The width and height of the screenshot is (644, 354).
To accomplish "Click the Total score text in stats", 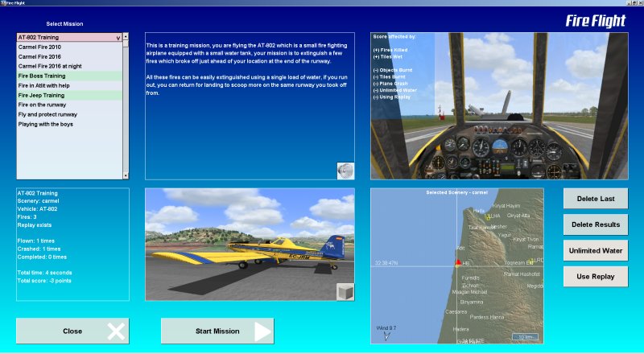I will tap(44, 281).
